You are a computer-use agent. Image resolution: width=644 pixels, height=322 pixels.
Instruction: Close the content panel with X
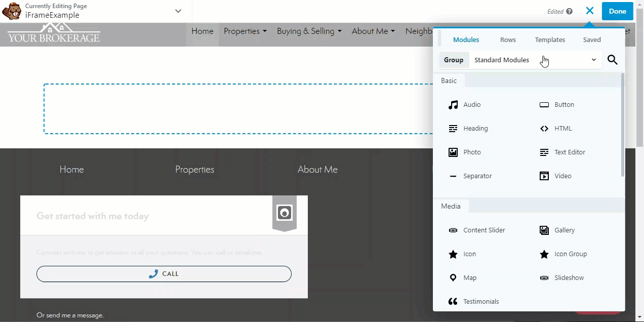(x=589, y=11)
